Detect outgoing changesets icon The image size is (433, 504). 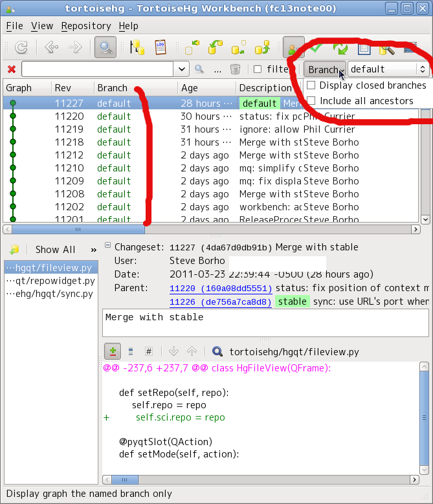pos(239,48)
